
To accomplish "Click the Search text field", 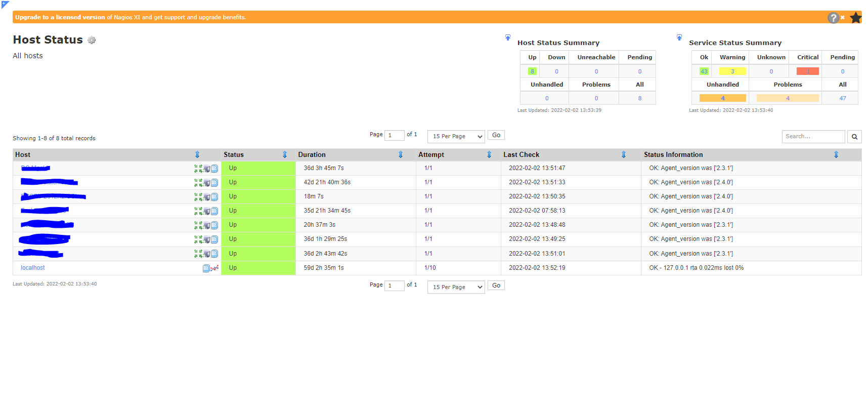I will [x=813, y=137].
